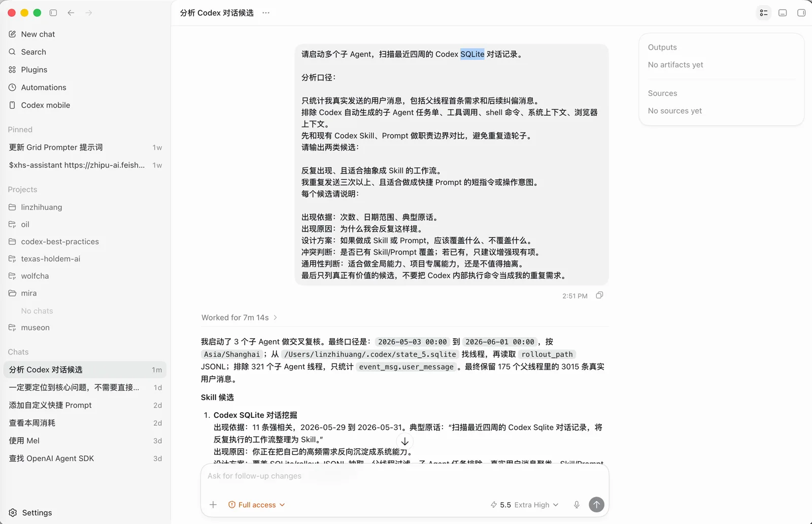
Task: Click the No sources yet text
Action: point(675,111)
